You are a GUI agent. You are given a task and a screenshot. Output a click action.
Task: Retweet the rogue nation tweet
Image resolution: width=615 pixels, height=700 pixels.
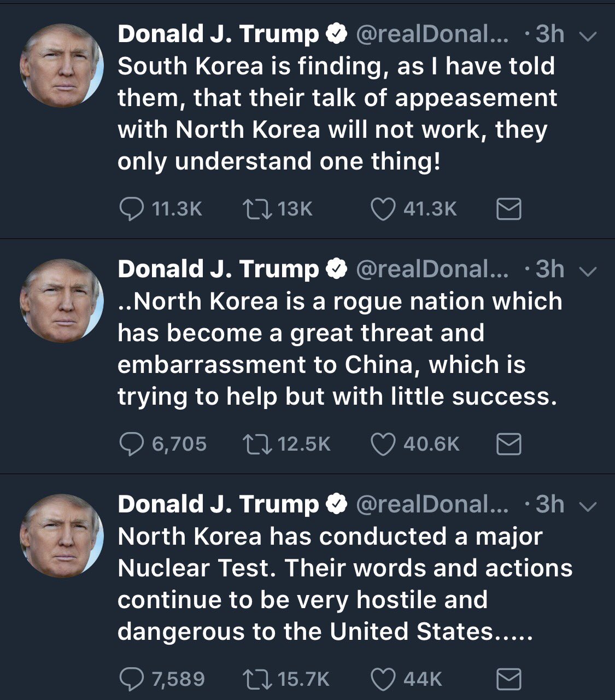[258, 444]
